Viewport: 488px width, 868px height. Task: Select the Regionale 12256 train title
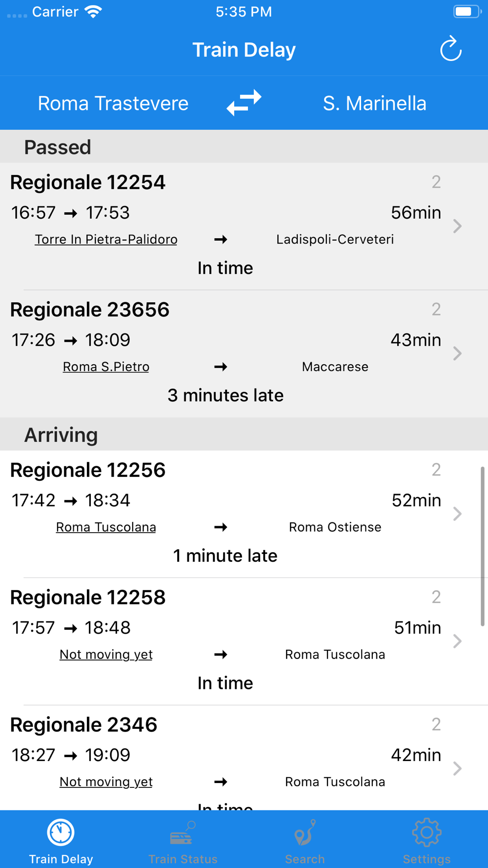click(x=88, y=470)
